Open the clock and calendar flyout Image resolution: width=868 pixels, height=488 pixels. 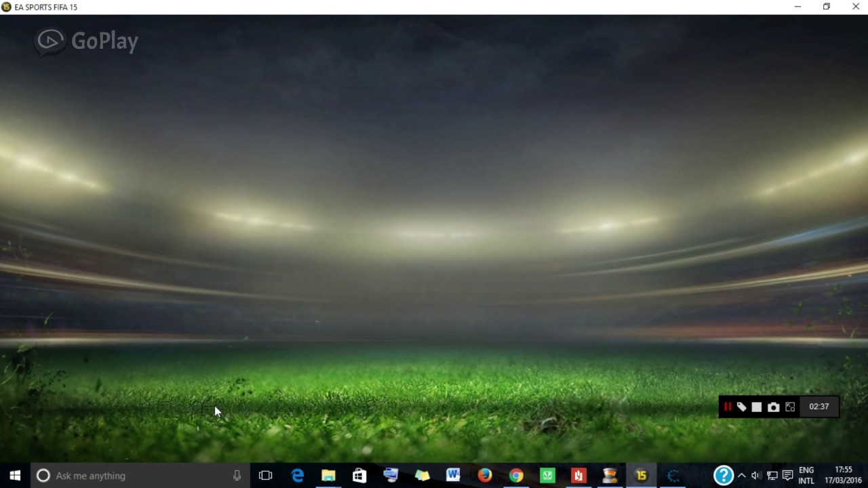coord(843,476)
